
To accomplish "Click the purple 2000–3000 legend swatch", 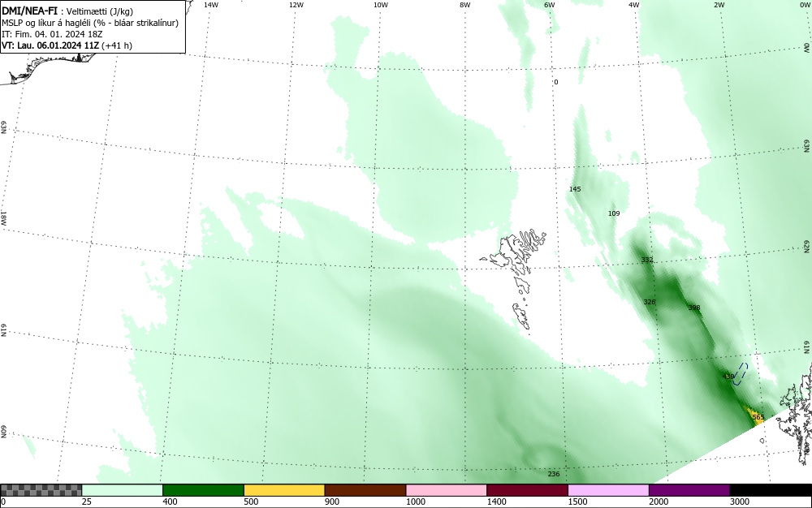I will tap(689, 490).
